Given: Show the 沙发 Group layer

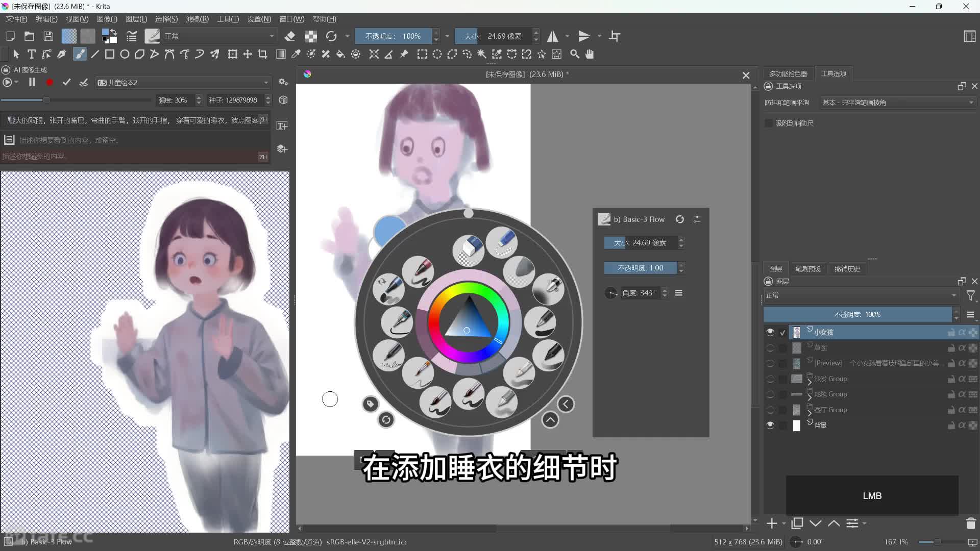Looking at the screenshot, I should point(770,379).
